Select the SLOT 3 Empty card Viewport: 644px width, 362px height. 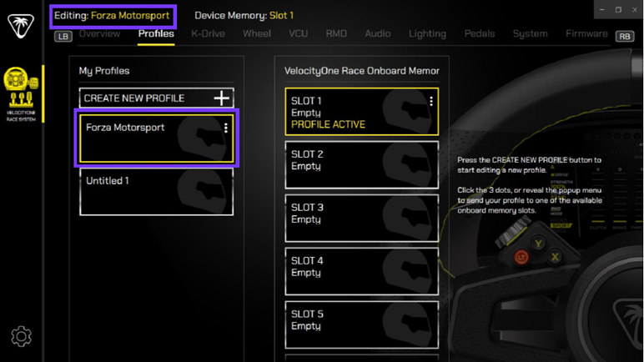[x=361, y=219]
